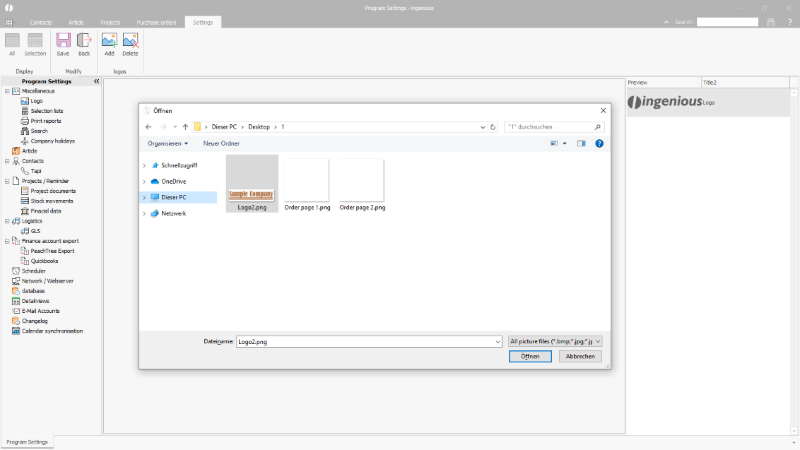Open the file dialog help icon
800x450 pixels.
click(599, 143)
